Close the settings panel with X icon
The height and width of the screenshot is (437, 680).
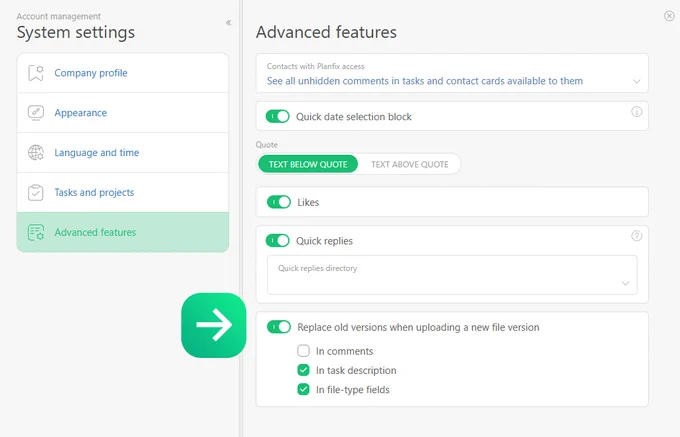coord(669,16)
